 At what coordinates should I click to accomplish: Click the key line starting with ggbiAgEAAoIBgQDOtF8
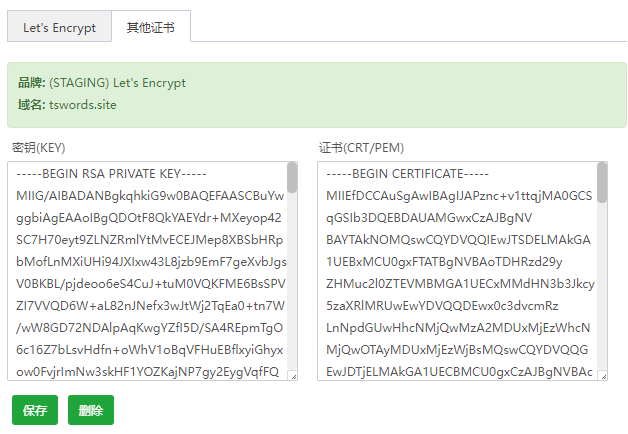149,218
